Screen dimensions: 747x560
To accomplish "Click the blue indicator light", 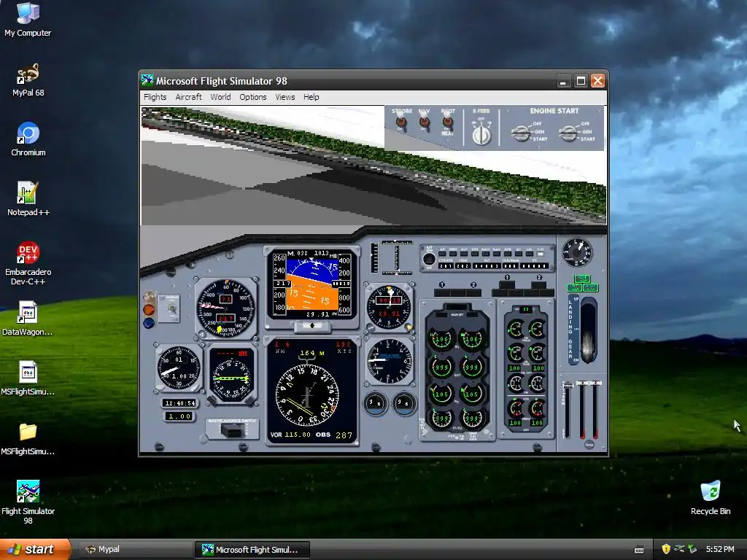I will pyautogui.click(x=149, y=323).
